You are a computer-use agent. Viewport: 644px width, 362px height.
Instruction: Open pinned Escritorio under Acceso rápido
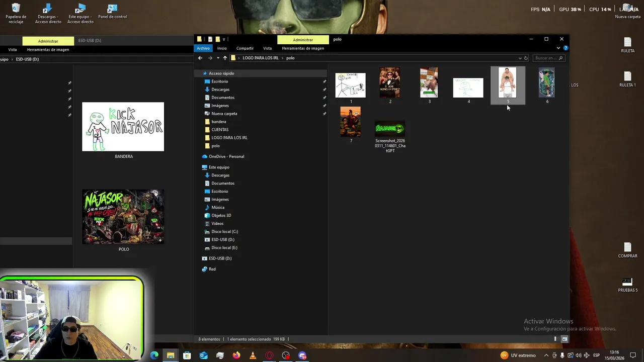pyautogui.click(x=220, y=81)
